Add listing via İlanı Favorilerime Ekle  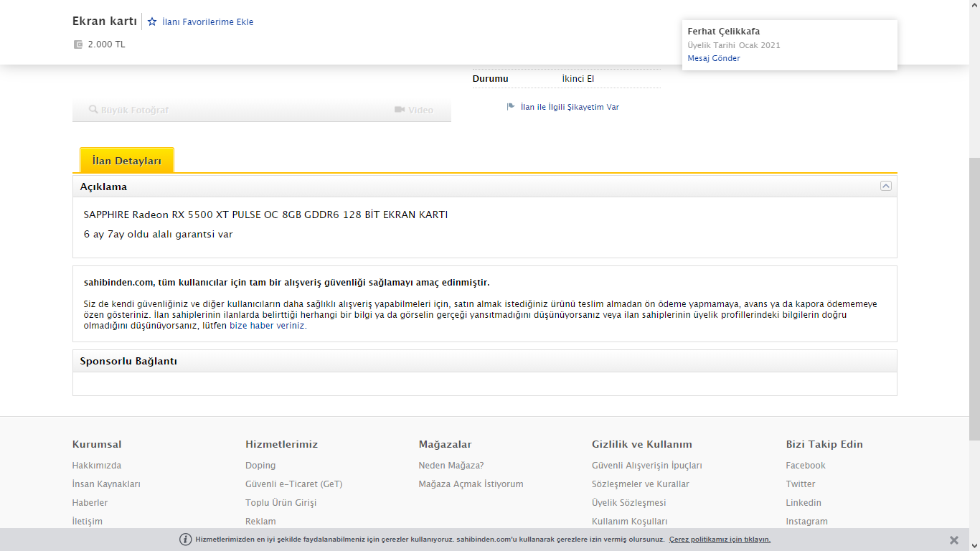pyautogui.click(x=207, y=22)
